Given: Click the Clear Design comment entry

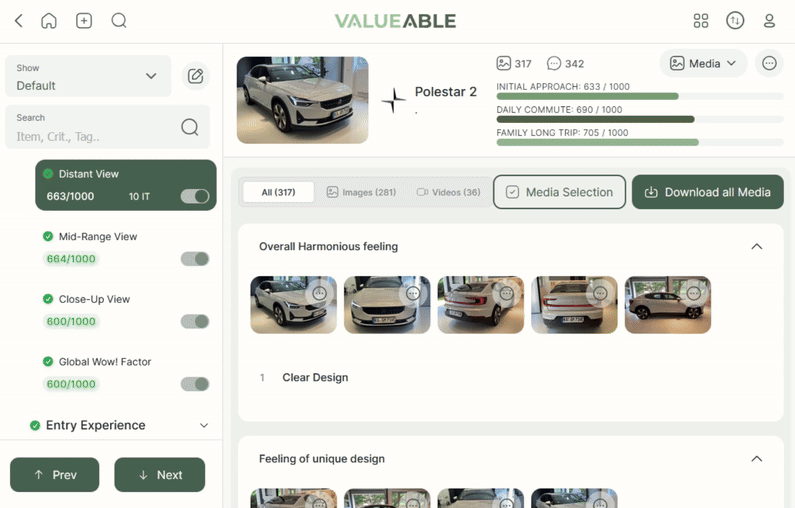Looking at the screenshot, I should coord(315,378).
